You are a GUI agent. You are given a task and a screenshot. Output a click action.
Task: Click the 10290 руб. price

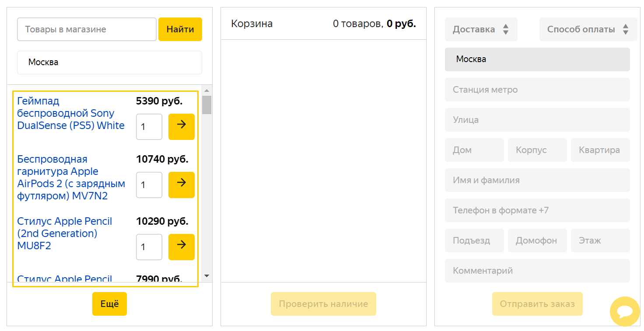(x=162, y=221)
